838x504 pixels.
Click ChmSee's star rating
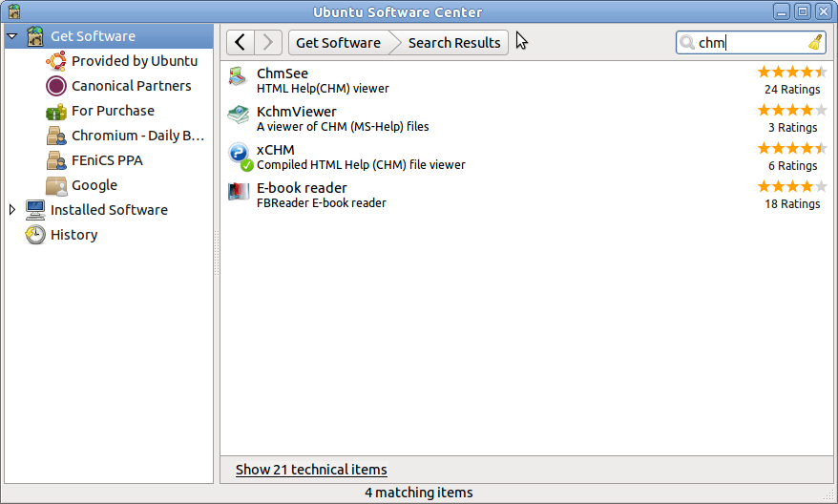(792, 73)
